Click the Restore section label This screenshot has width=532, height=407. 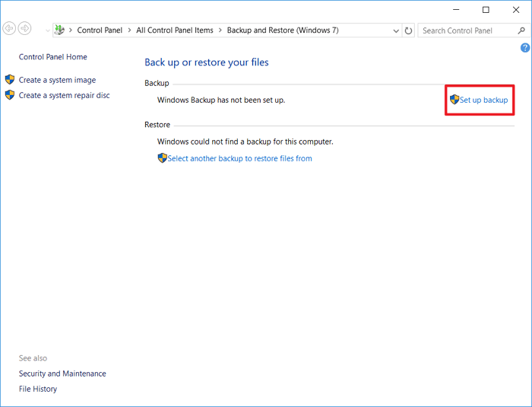click(x=157, y=125)
